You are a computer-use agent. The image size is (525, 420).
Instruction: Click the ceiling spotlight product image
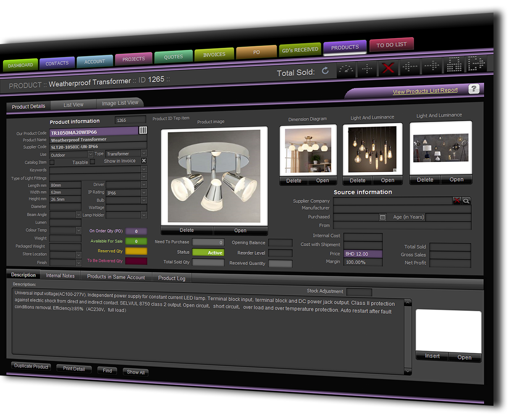pos(214,176)
